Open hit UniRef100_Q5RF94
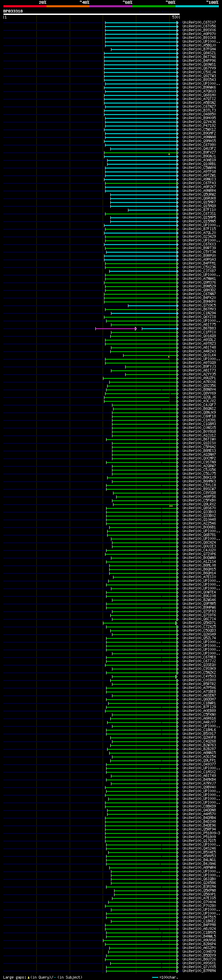Screen dimensions: 222x980 pyautogui.click(x=199, y=829)
